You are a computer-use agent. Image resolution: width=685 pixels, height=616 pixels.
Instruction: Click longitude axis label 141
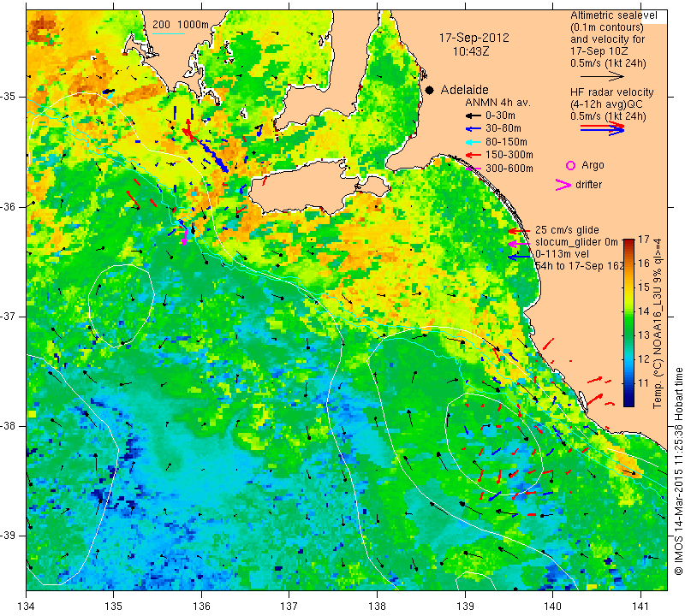click(640, 607)
